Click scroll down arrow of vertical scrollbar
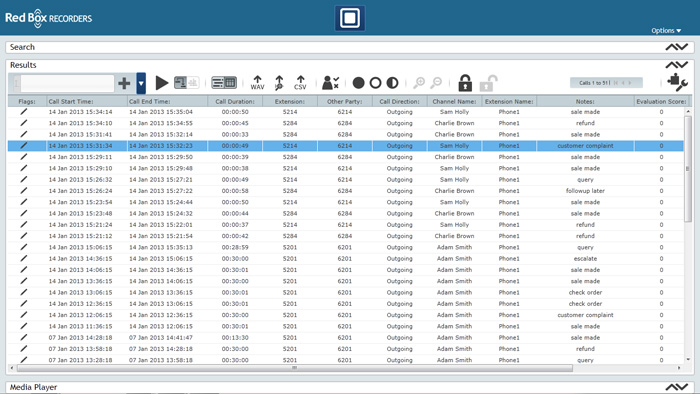 tap(688, 360)
